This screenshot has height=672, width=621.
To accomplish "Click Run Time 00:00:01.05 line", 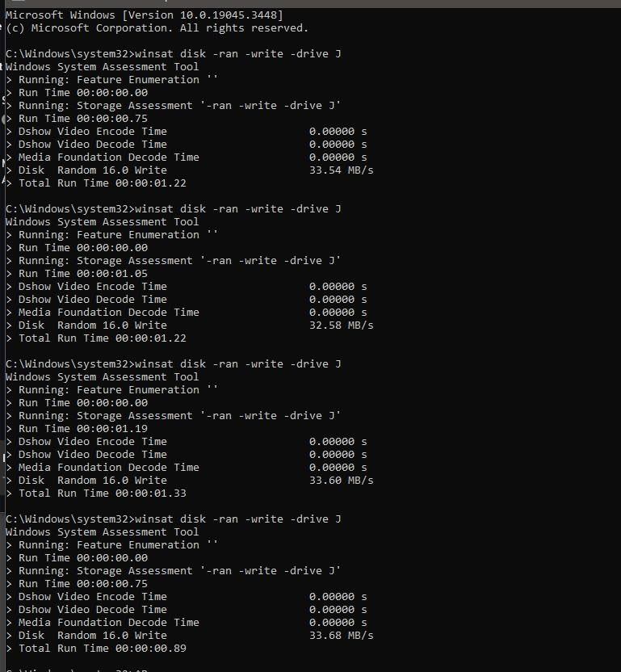I will (x=78, y=274).
